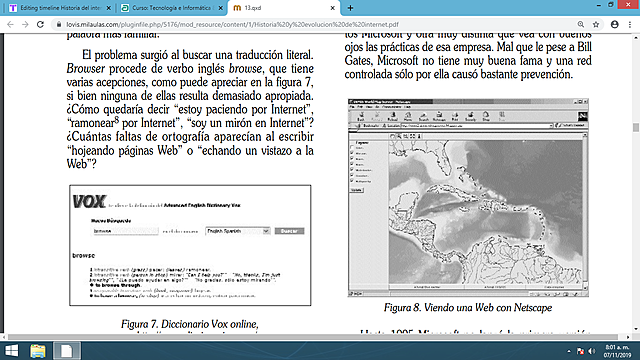This screenshot has height=360, width=640.
Task: Click the Figura 7 Vox dictionary image
Action: (190, 245)
